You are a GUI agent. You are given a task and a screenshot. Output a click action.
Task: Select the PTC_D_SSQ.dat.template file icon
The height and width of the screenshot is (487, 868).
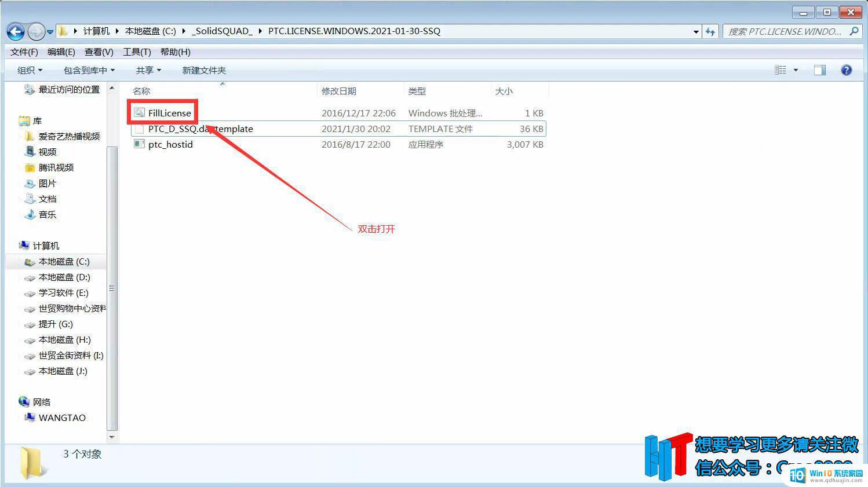coord(139,129)
